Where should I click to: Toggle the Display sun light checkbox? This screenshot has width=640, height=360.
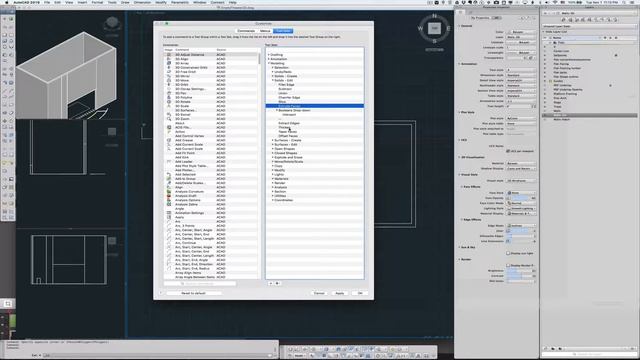508,253
